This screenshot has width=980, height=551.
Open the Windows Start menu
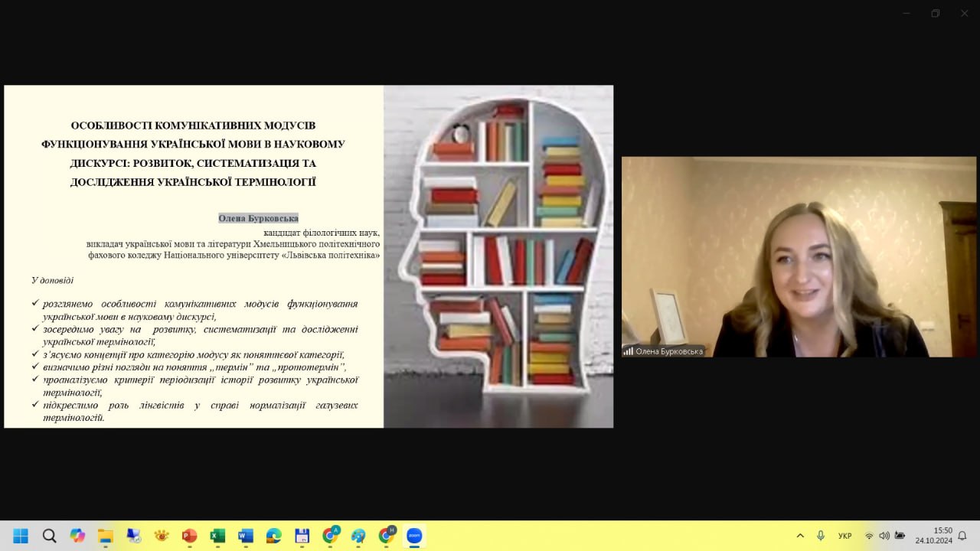pyautogui.click(x=21, y=536)
